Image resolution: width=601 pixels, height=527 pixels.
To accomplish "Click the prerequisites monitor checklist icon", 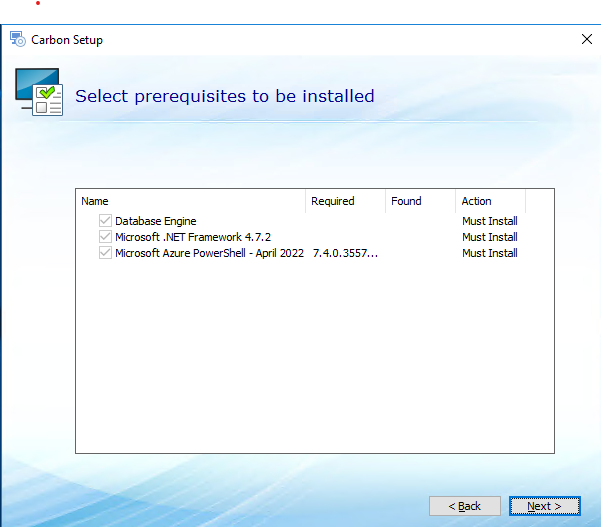I will (x=39, y=92).
